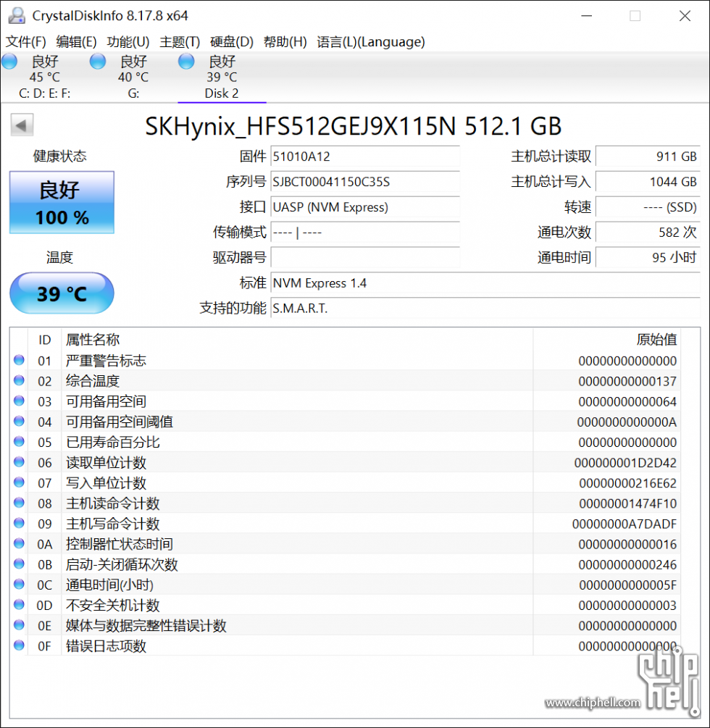Select raw value 0000000000246
This screenshot has height=728, width=710.
tap(627, 564)
